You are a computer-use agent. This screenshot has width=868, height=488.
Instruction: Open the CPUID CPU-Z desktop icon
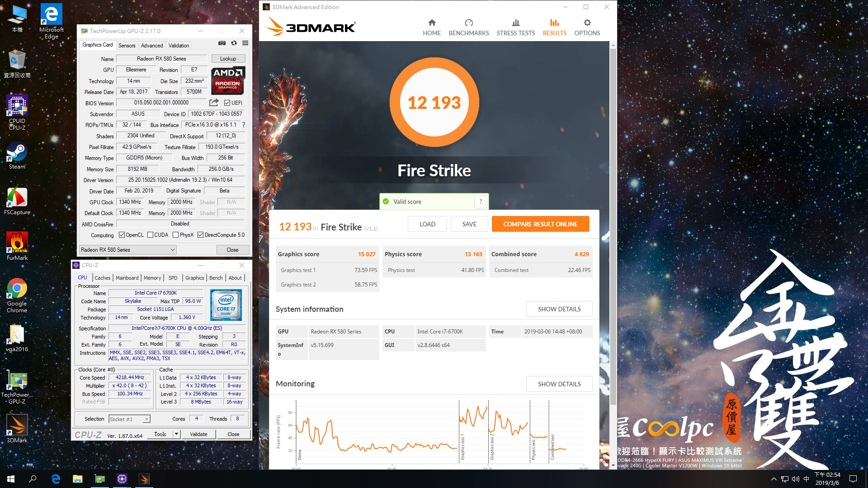[x=17, y=113]
